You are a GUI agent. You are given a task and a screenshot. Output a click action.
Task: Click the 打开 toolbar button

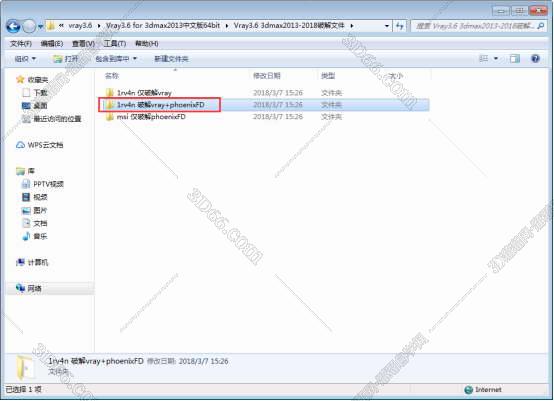click(x=66, y=59)
